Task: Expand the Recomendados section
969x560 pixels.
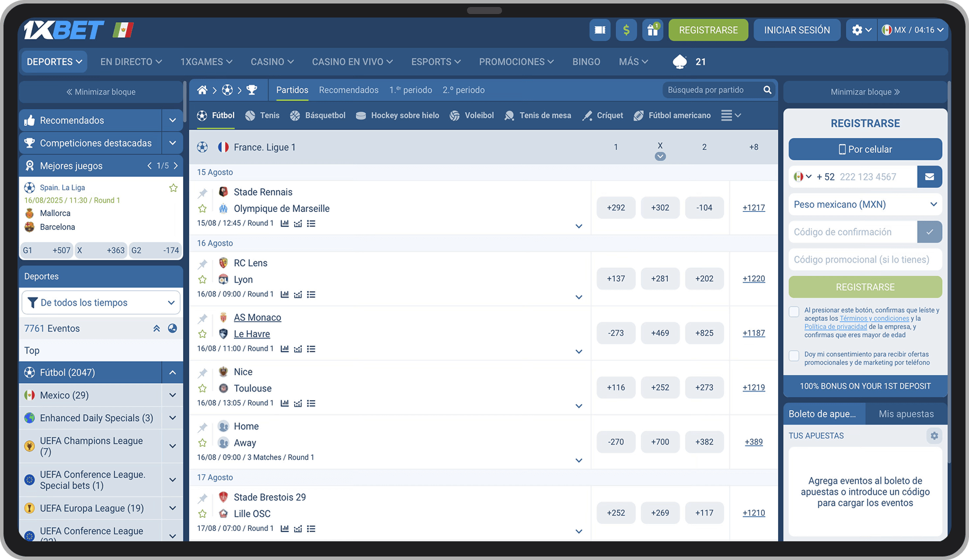Action: coord(172,120)
